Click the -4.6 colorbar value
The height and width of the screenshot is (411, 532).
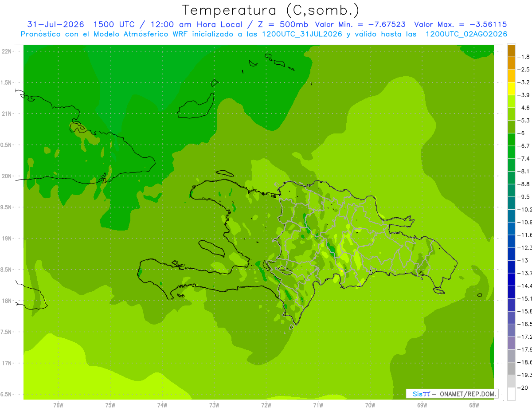point(524,108)
